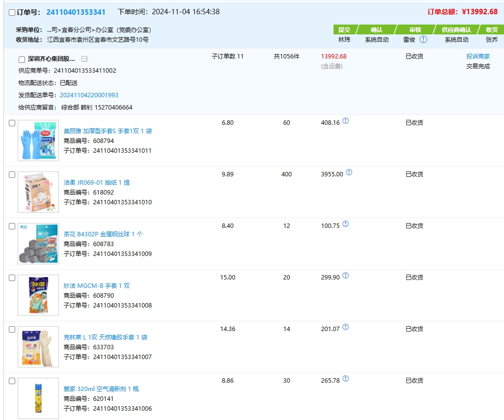This screenshot has width=504, height=420.
Task: Check the 妙洁 MGCM-B 手套 item checkbox
Action: [12, 278]
